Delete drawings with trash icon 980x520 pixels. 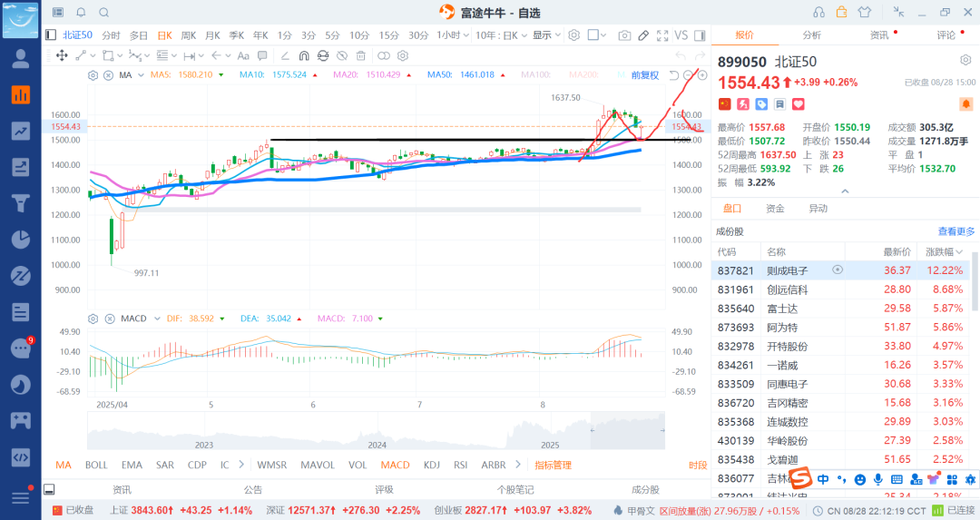coord(360,55)
